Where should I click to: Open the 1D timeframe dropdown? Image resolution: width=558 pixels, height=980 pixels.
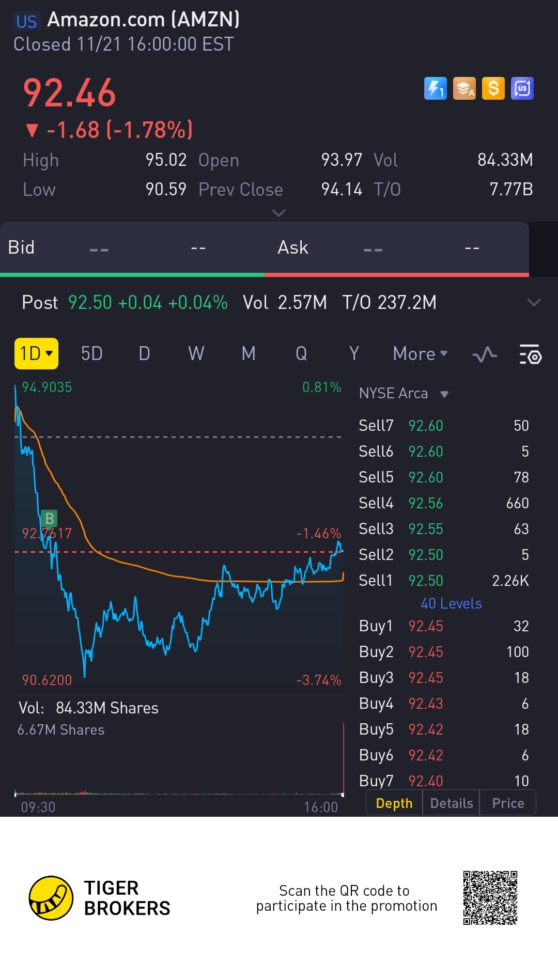[x=36, y=354]
